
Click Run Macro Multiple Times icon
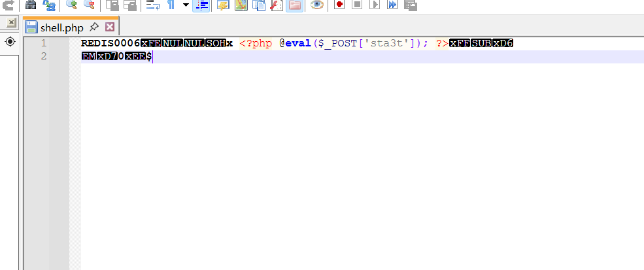pyautogui.click(x=393, y=5)
